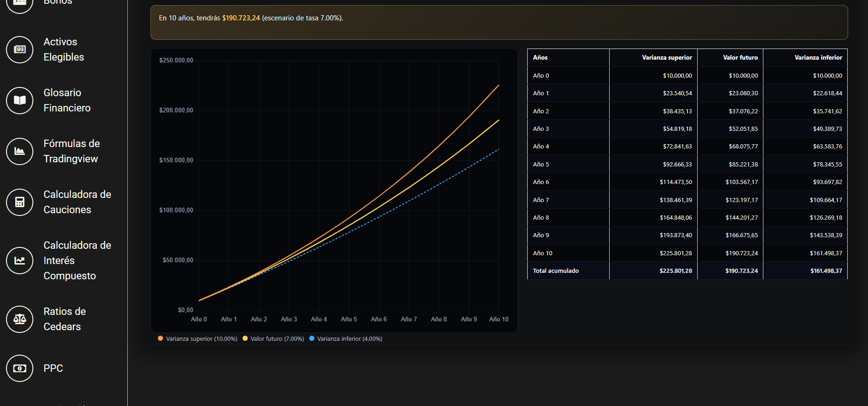This screenshot has height=406, width=868.
Task: Click the Años column header
Action: click(x=540, y=58)
